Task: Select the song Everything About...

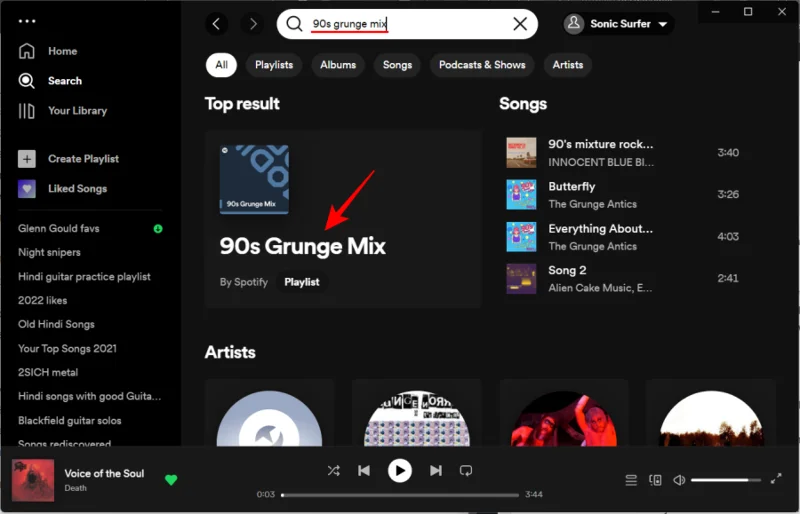Action: tap(601, 229)
